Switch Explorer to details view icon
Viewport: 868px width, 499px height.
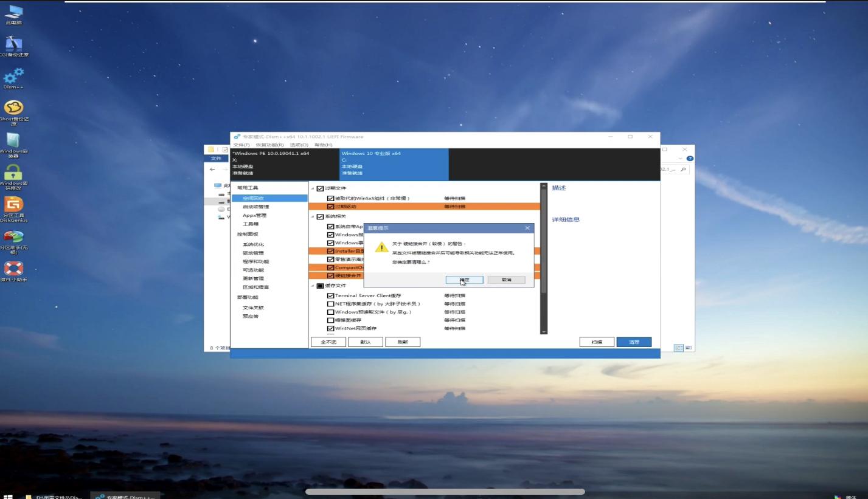pyautogui.click(x=679, y=348)
